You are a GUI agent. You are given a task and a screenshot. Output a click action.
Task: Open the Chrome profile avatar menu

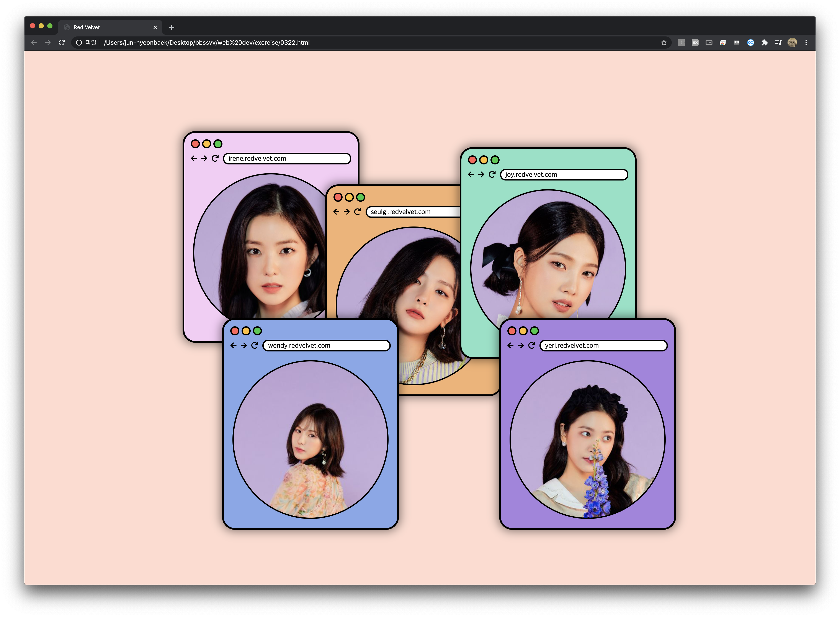[792, 43]
